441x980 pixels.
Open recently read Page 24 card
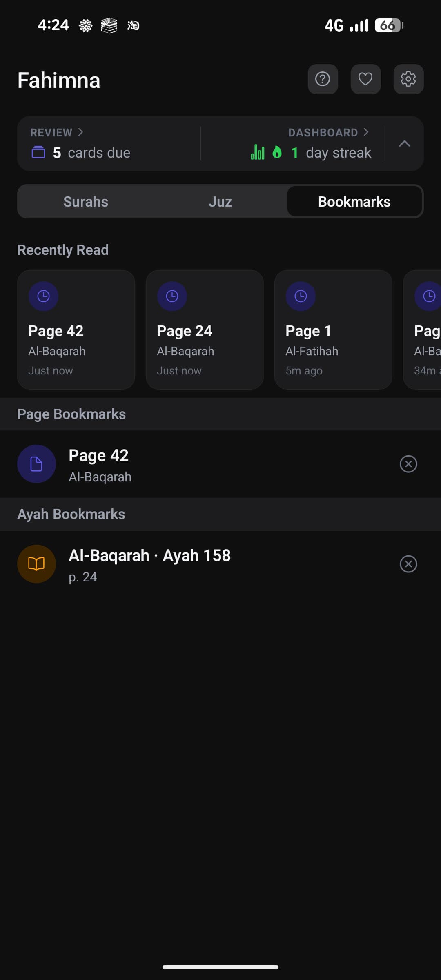205,330
